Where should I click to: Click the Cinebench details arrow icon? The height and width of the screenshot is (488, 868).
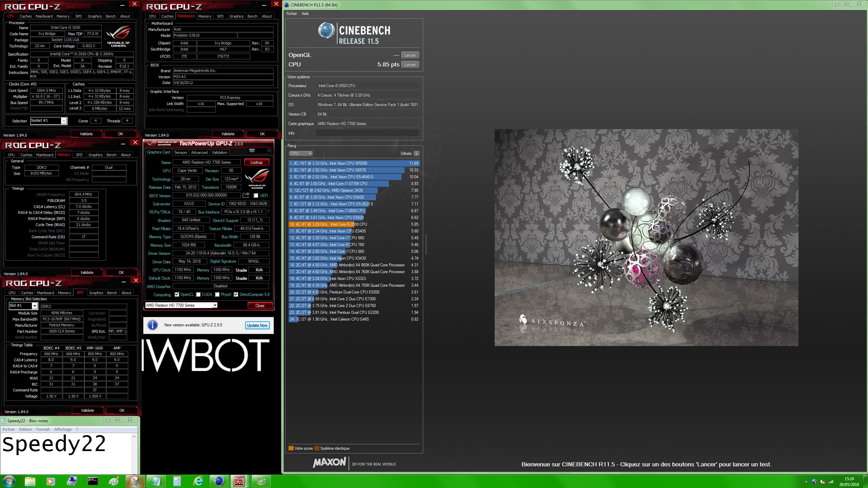[416, 154]
